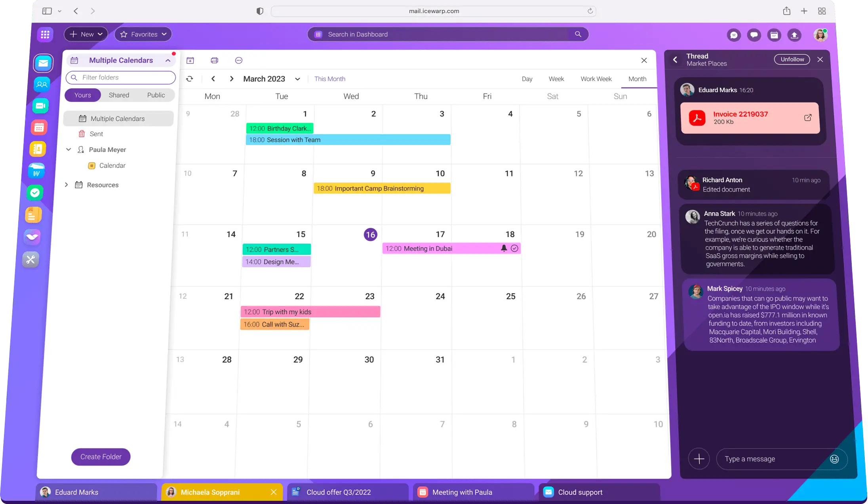Open Invoice 2219037 in new window
This screenshot has height=504, width=868.
tap(808, 118)
